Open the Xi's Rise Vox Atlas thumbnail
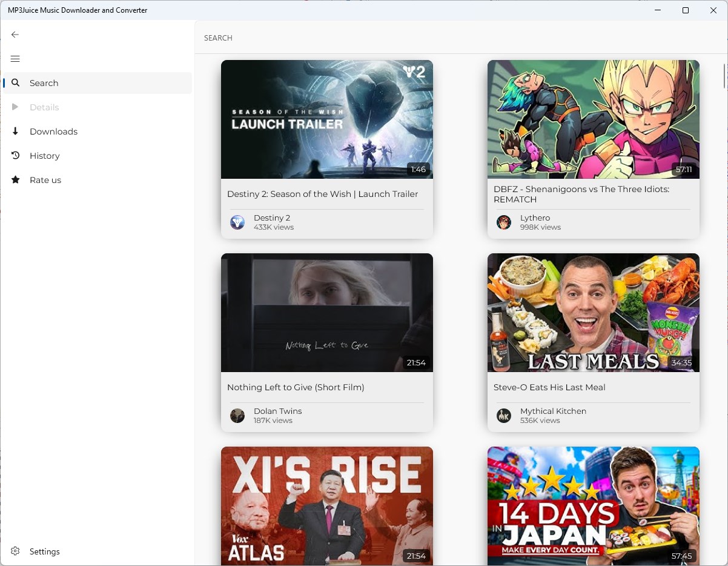Viewport: 728px width, 566px height. (327, 506)
